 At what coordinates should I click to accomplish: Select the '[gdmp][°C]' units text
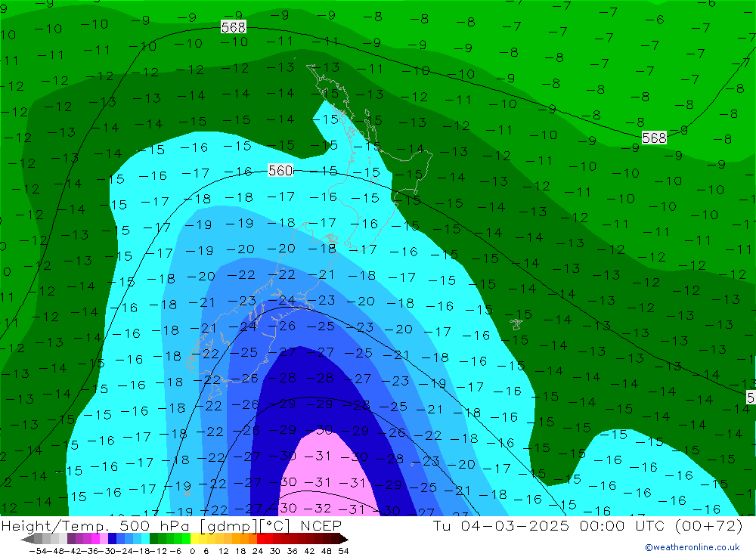pyautogui.click(x=246, y=526)
